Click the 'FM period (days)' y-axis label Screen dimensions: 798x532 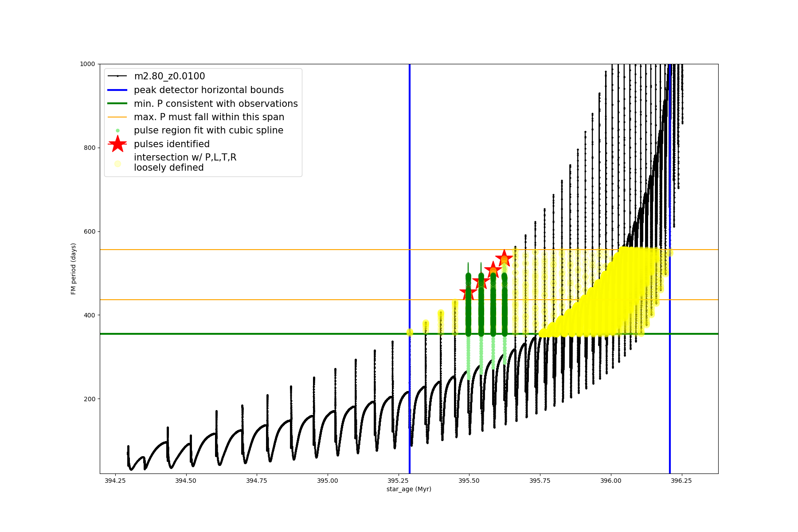click(x=74, y=269)
